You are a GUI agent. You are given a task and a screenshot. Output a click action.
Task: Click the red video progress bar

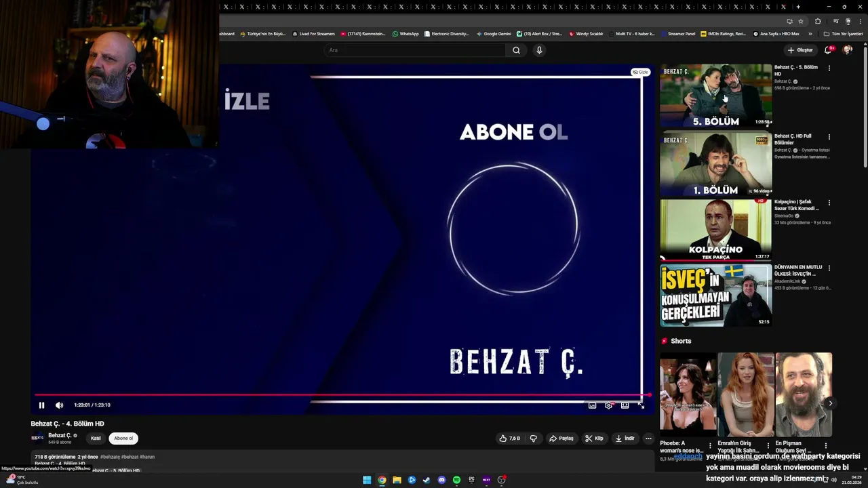[x=342, y=394]
